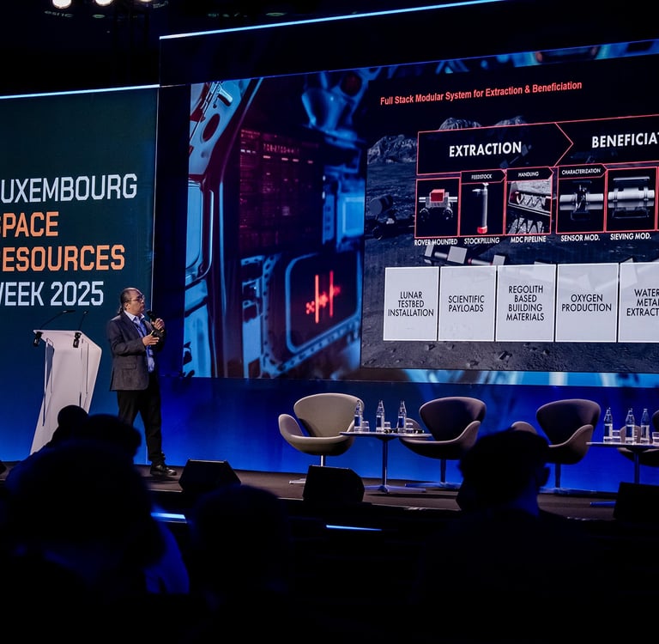Click the FEEDSTOCK label tab
Screen dimensions: 659x644
(x=482, y=177)
